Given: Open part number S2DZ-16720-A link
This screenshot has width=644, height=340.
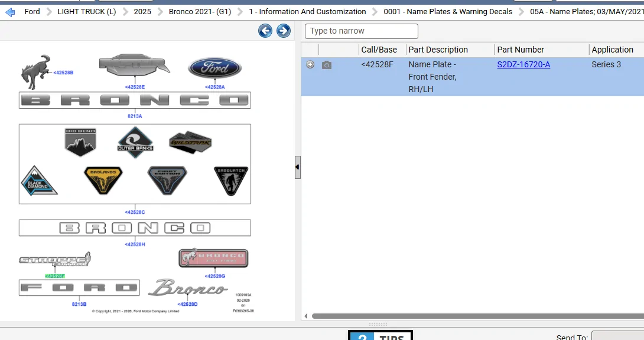Looking at the screenshot, I should click(523, 64).
